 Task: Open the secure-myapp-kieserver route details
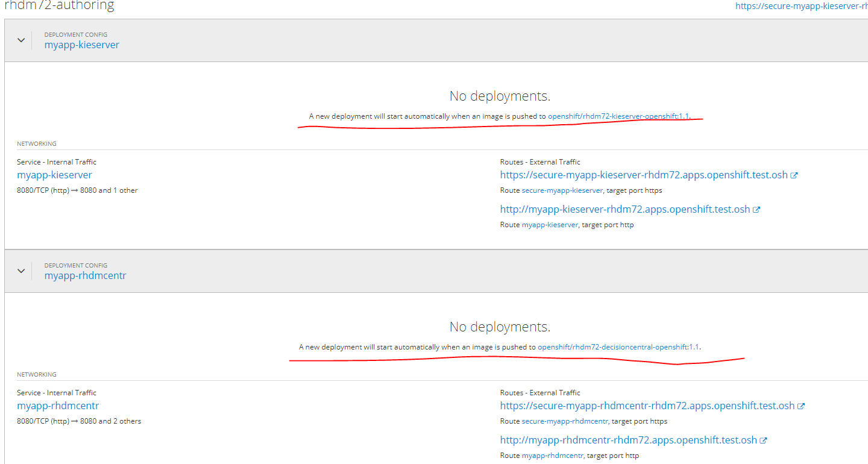[562, 190]
